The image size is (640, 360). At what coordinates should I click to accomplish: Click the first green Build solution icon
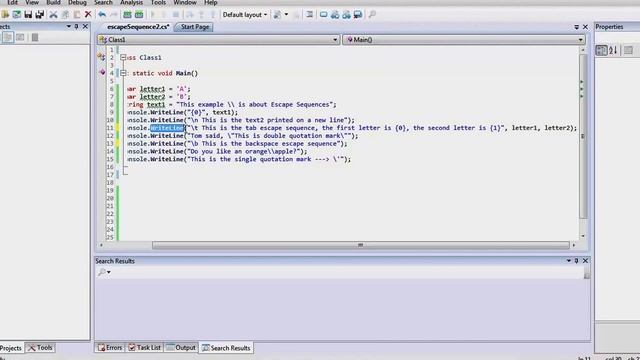[x=127, y=15]
